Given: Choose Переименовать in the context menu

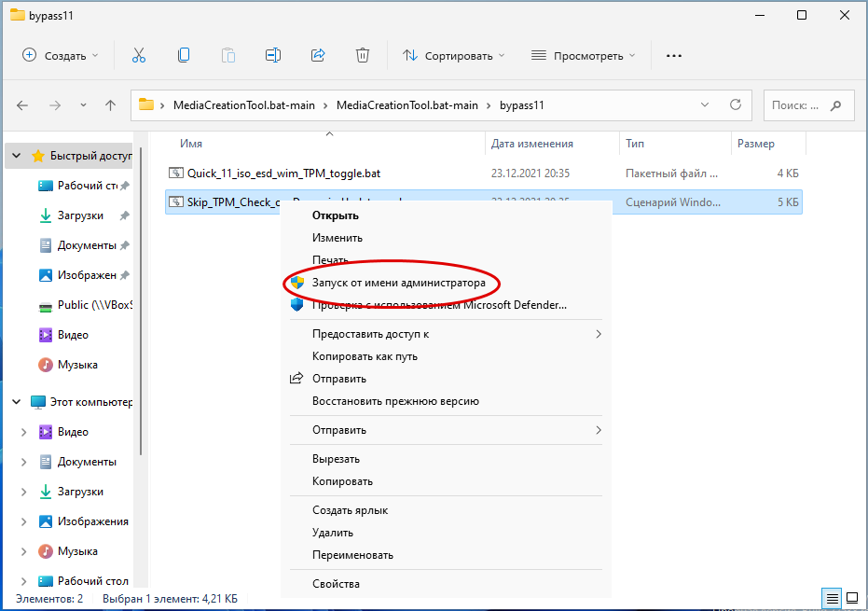Looking at the screenshot, I should pos(352,555).
